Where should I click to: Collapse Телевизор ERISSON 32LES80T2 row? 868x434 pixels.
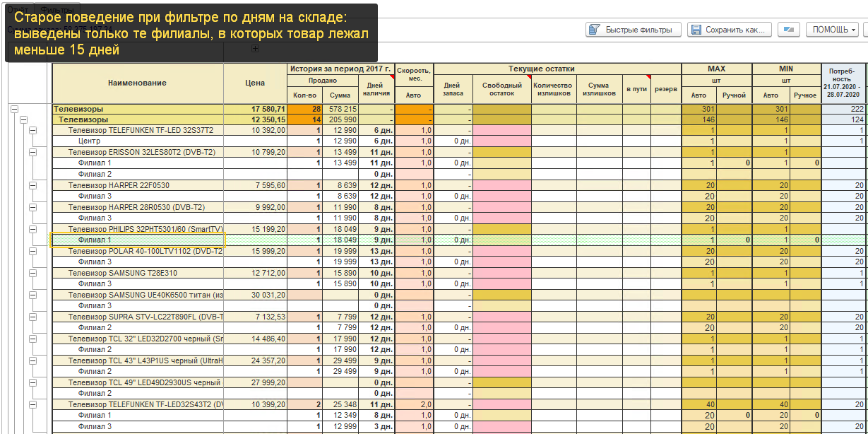point(32,153)
